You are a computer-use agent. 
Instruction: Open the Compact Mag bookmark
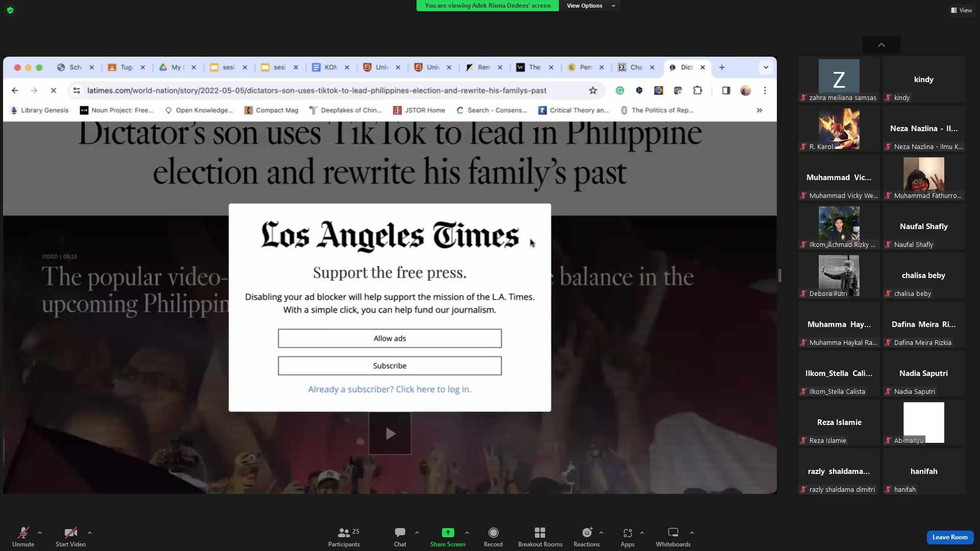(271, 110)
